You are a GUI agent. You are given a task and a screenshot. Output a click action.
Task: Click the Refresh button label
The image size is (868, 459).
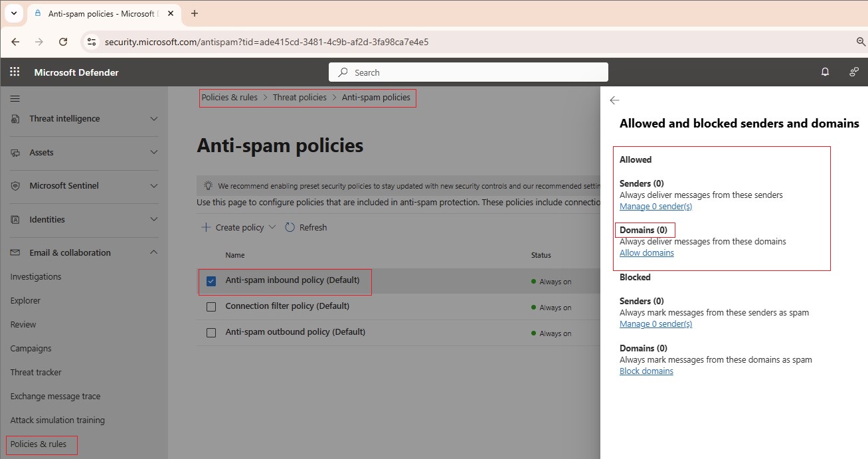pyautogui.click(x=313, y=228)
